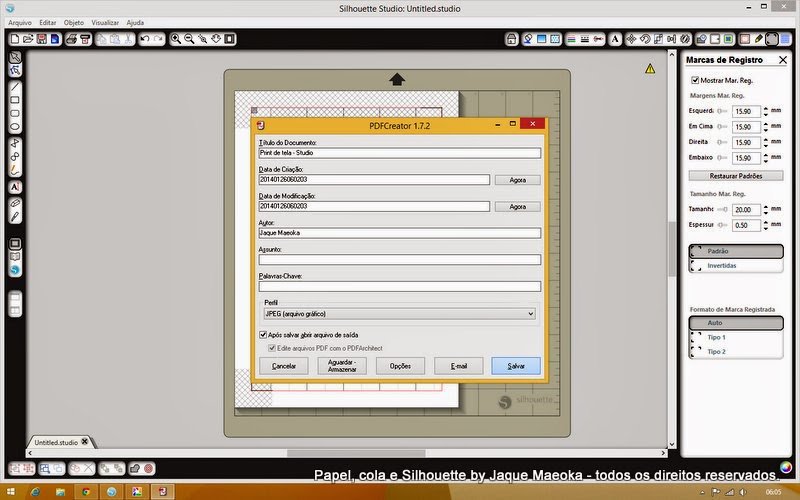
Task: Select Tipo 1 mark format
Action: tap(736, 337)
